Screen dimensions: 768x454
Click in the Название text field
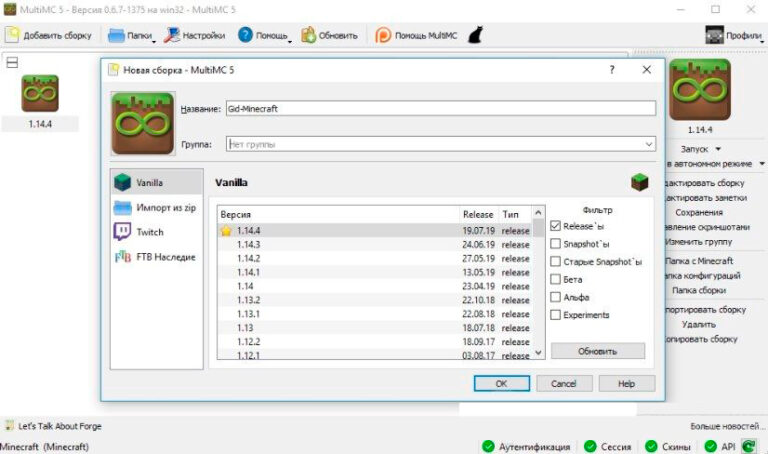click(440, 108)
